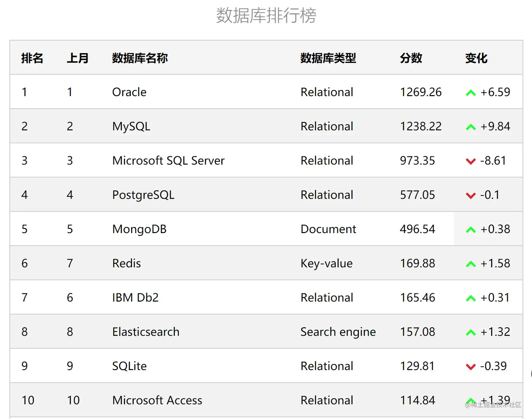The height and width of the screenshot is (419, 532).
Task: Click the 数据库类型 column header
Action: (x=328, y=58)
